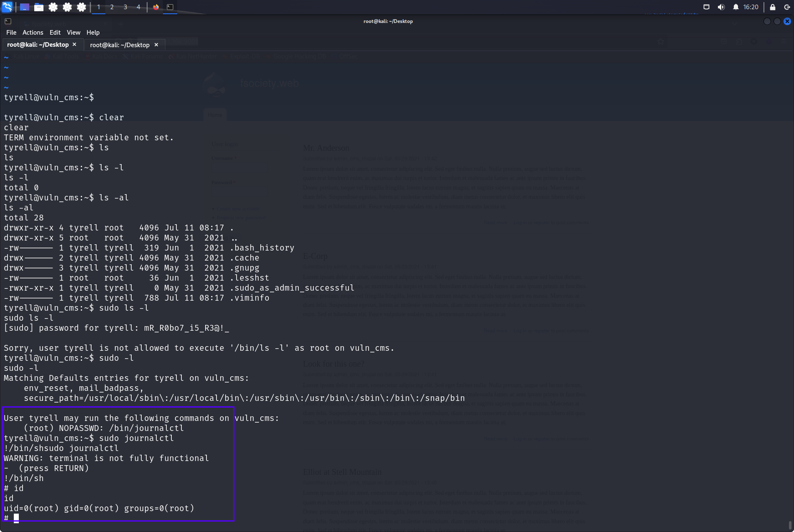Screen dimensions: 794x532
Task: Lock the screen with padlock icon
Action: (772, 7)
